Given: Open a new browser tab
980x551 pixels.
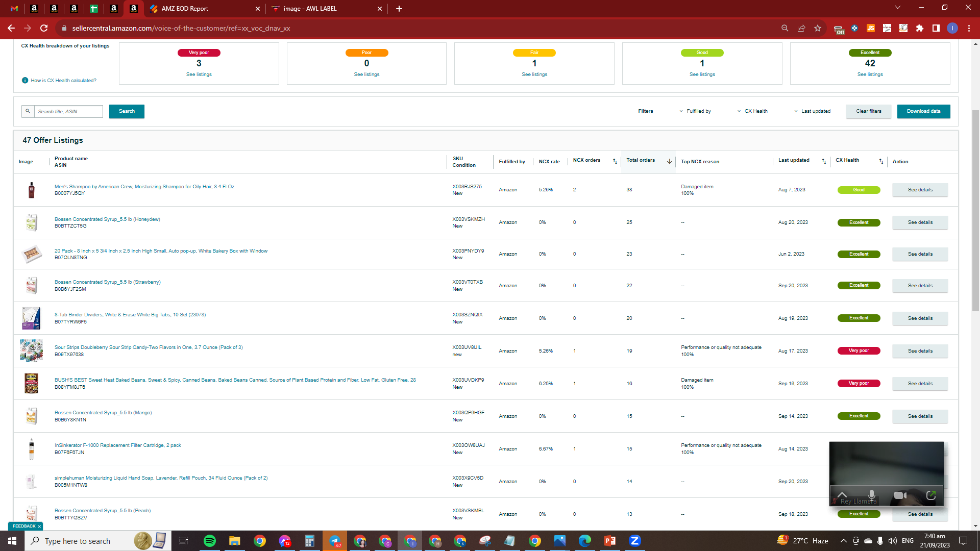Looking at the screenshot, I should tap(399, 9).
